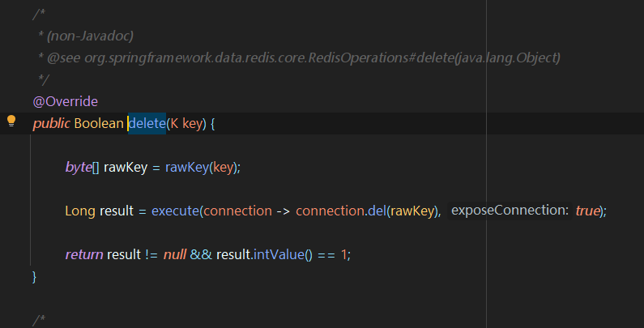Click the (non-Javadoc) comment line

(x=86, y=36)
